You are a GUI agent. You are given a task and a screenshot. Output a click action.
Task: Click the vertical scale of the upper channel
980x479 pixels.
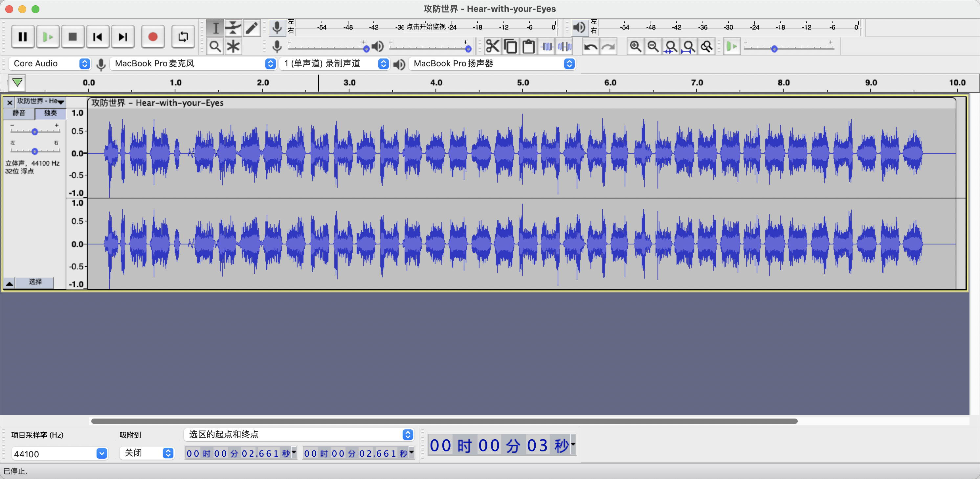click(x=77, y=153)
